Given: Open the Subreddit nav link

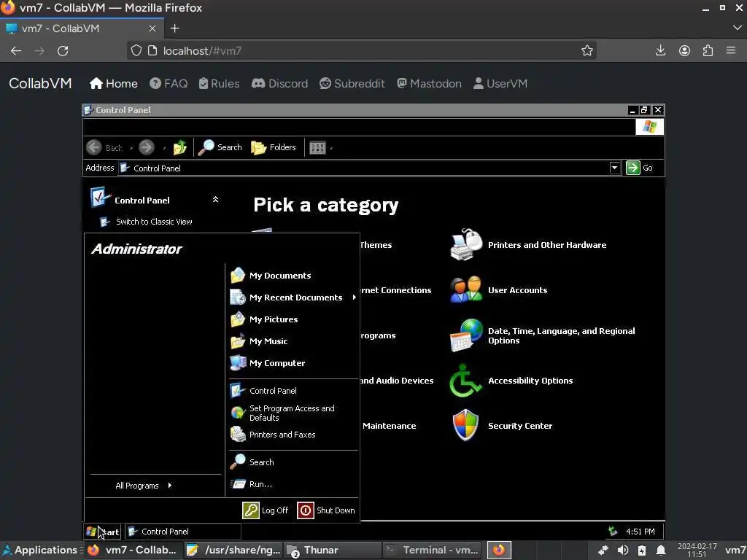Looking at the screenshot, I should (x=352, y=83).
